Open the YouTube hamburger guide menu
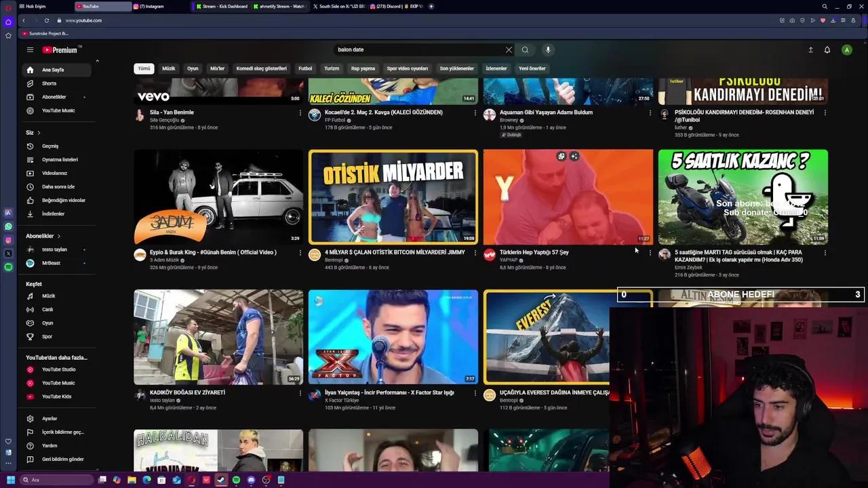This screenshot has height=488, width=868. pos(30,49)
